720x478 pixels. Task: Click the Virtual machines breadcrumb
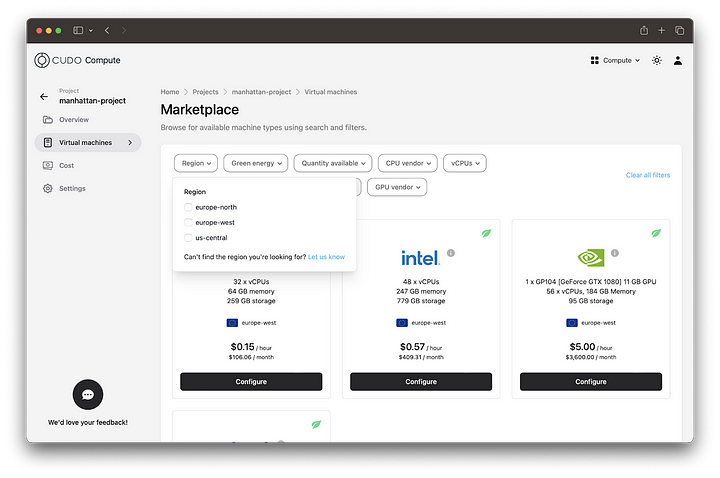pyautogui.click(x=331, y=92)
